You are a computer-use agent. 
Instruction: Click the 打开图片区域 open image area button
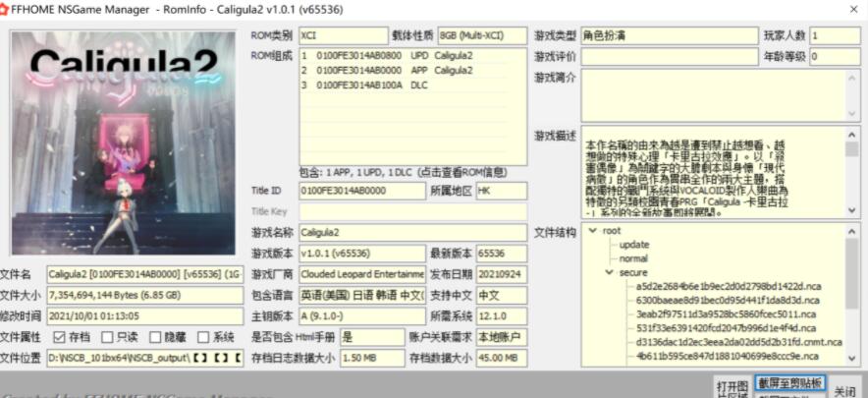[x=732, y=388]
